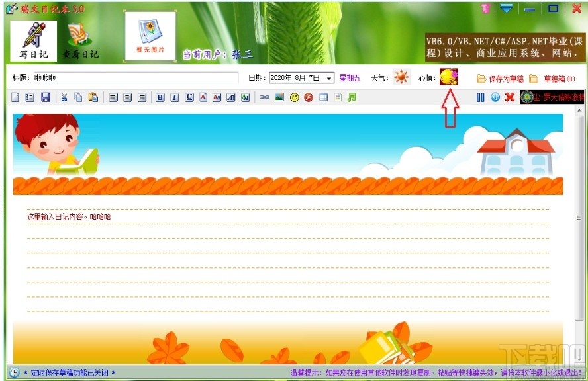Align text to the left

click(x=113, y=97)
